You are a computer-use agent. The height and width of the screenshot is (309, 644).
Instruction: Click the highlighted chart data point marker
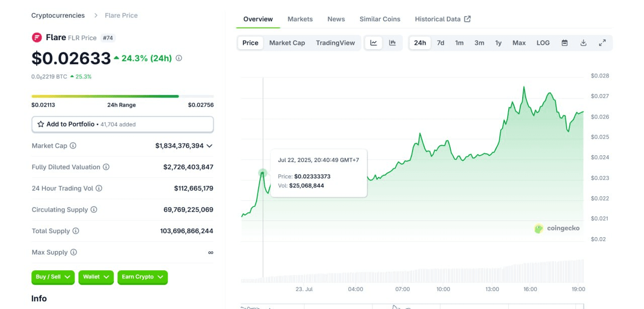pyautogui.click(x=263, y=173)
